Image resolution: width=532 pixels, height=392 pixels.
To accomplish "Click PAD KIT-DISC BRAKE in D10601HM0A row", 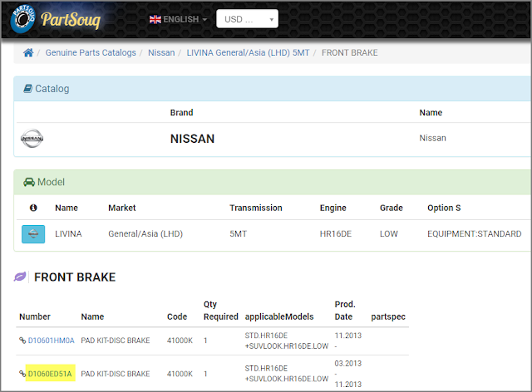I will coord(116,341).
